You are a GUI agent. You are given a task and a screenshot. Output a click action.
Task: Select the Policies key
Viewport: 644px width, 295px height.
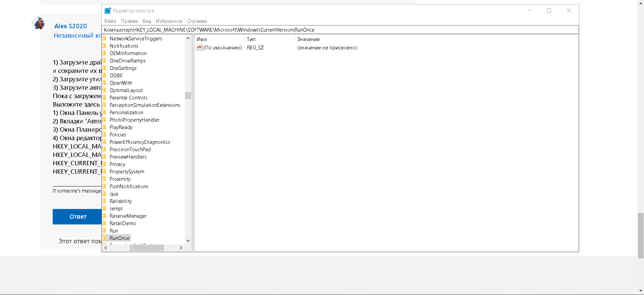coord(118,135)
